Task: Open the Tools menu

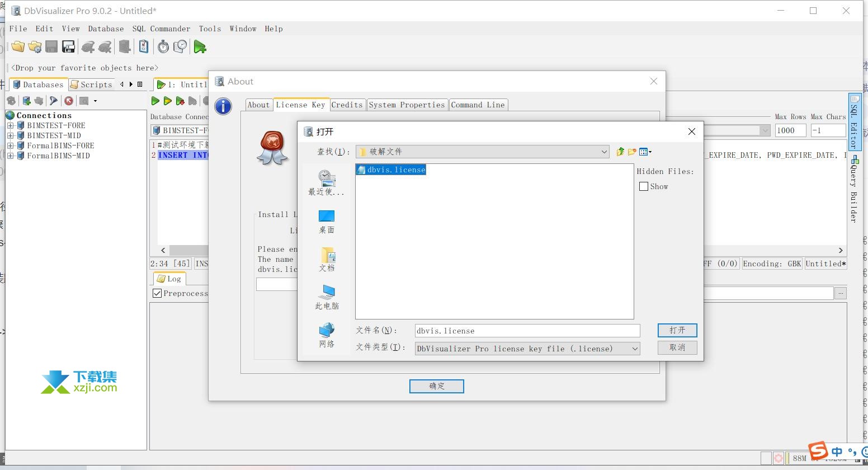Action: pyautogui.click(x=210, y=29)
